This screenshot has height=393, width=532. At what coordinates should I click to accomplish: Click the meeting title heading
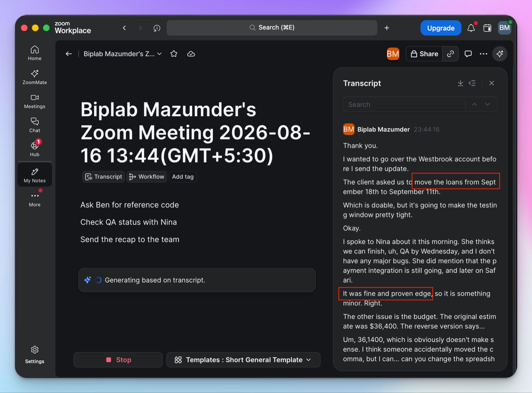click(x=195, y=132)
